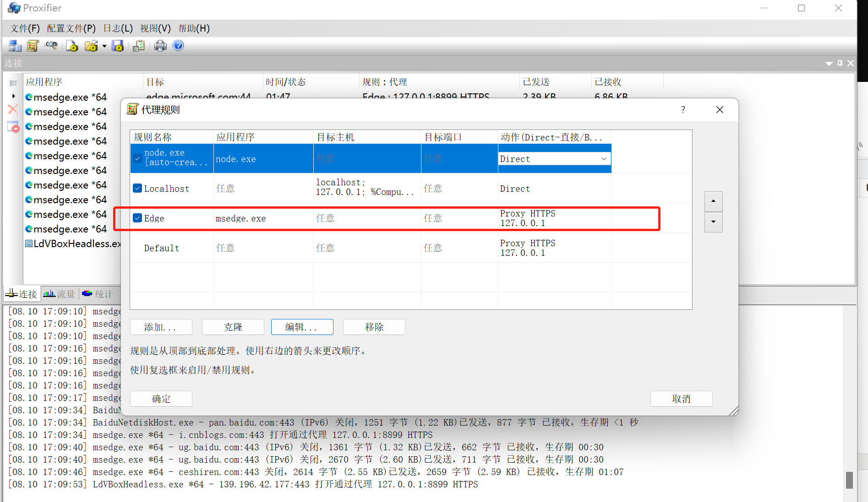Screen dimensions: 868x502
Task: Move rule down with the down arrow
Action: (x=713, y=222)
